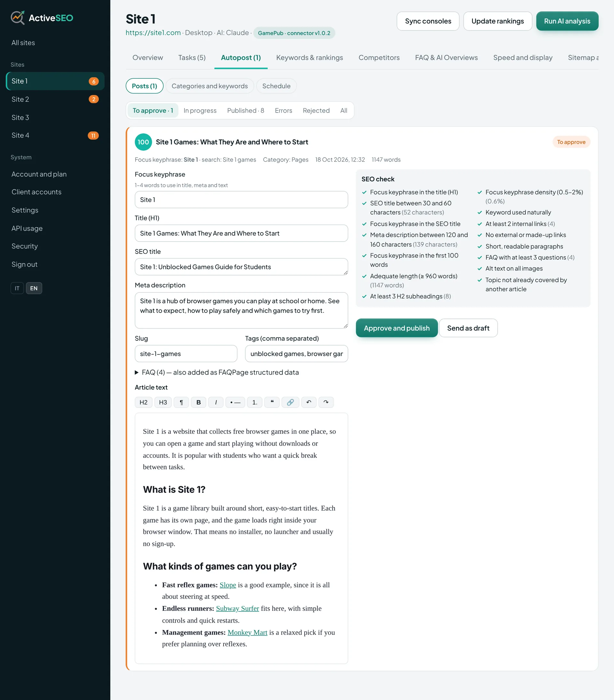Switch language to IT
The height and width of the screenshot is (700, 614).
click(x=17, y=288)
